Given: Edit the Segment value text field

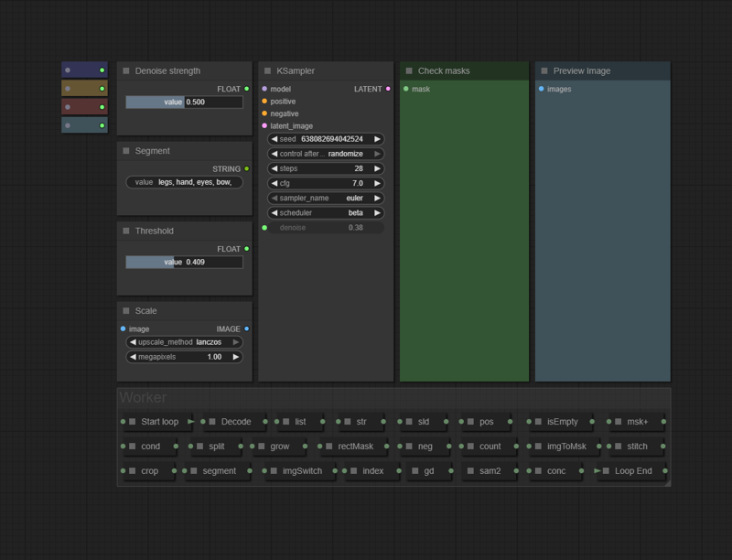Looking at the screenshot, I should coord(185,182).
